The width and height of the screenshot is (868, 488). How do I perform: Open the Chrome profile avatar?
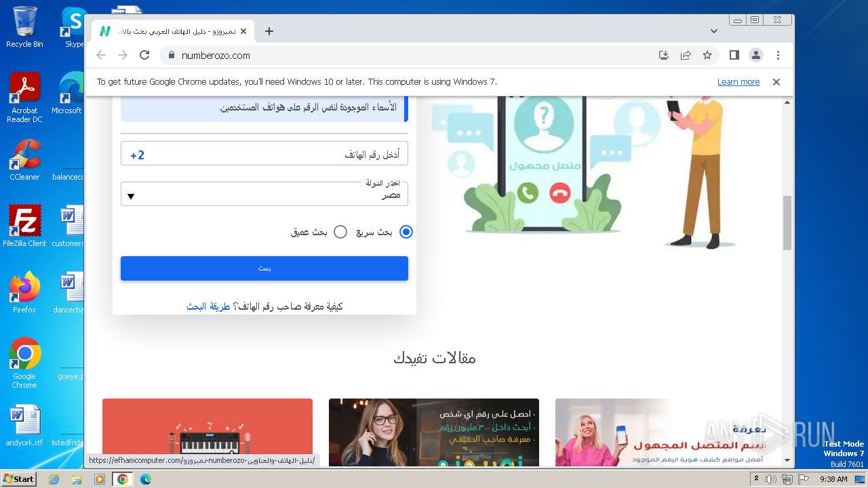[756, 55]
